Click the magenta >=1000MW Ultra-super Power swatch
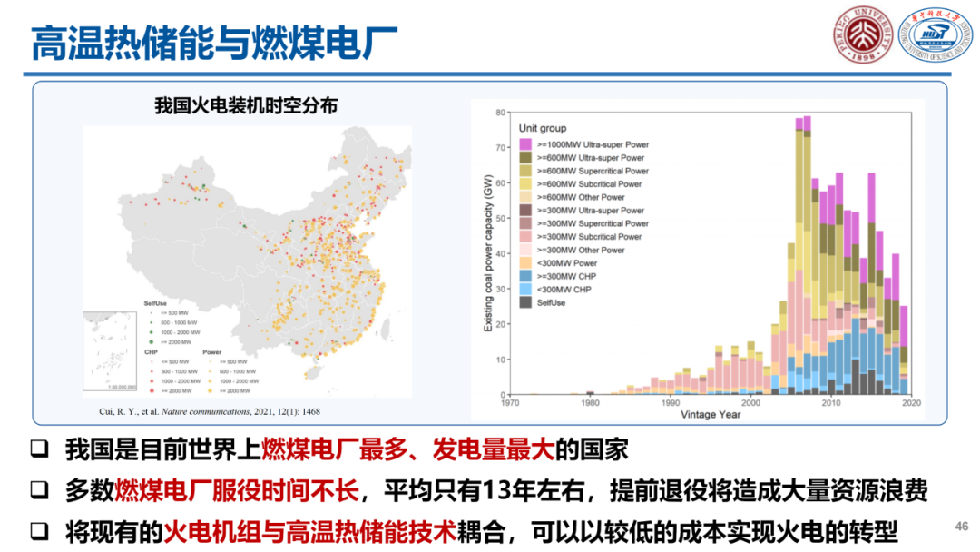This screenshot has width=980, height=552. click(x=526, y=144)
